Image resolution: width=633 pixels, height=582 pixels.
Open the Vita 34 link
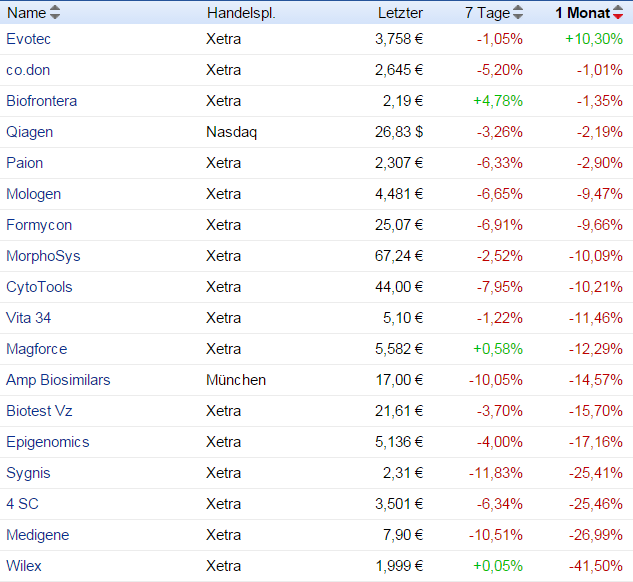click(x=28, y=318)
